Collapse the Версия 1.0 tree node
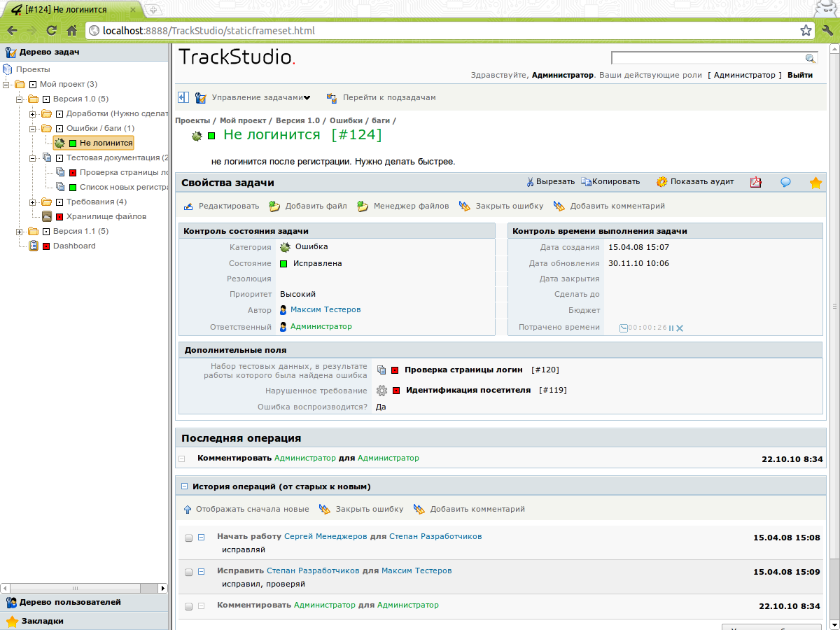The image size is (840, 630). click(x=20, y=99)
